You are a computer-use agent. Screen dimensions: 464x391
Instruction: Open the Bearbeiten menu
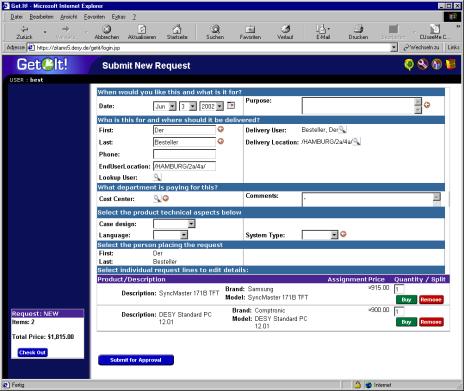click(41, 17)
